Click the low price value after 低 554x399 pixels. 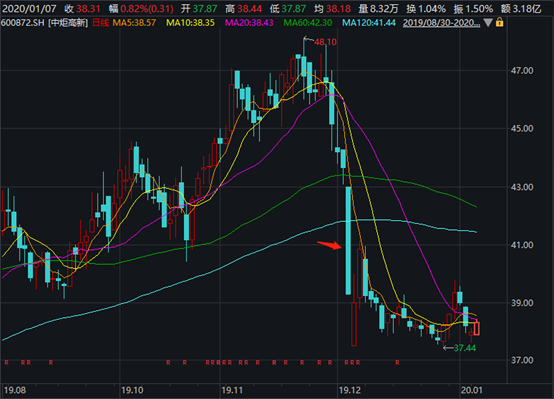tap(294, 8)
